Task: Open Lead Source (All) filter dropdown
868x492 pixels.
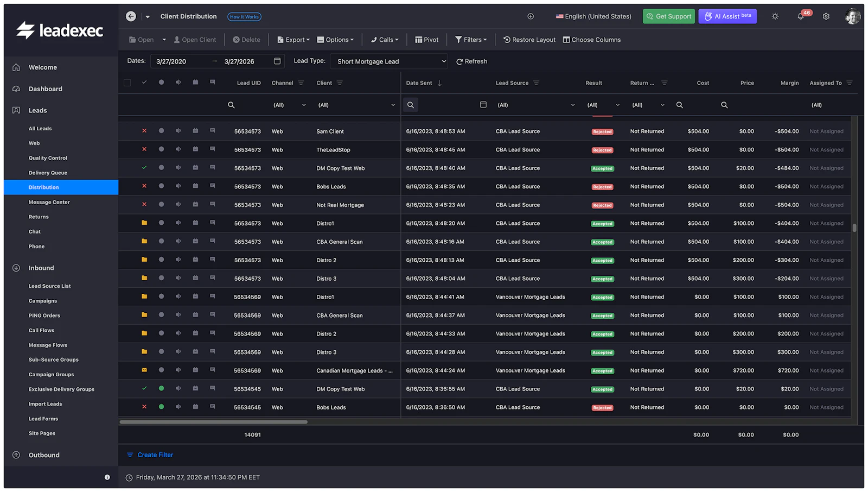Action: (535, 105)
